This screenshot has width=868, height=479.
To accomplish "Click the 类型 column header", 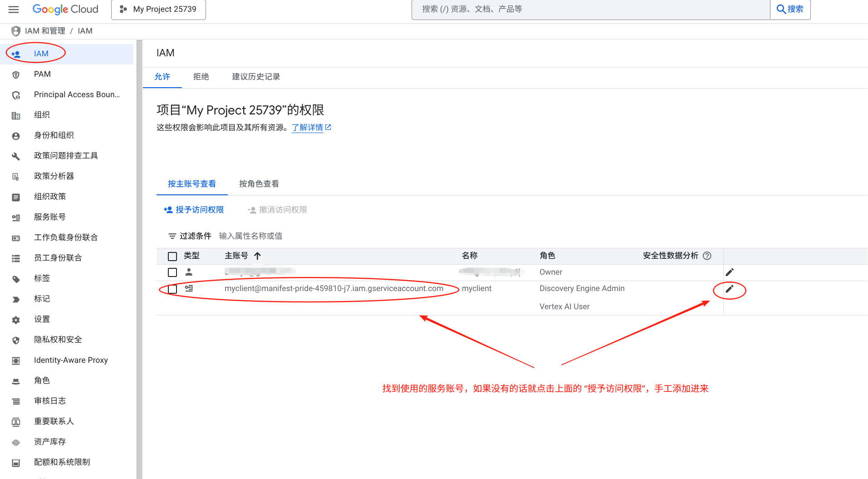I will pyautogui.click(x=191, y=256).
